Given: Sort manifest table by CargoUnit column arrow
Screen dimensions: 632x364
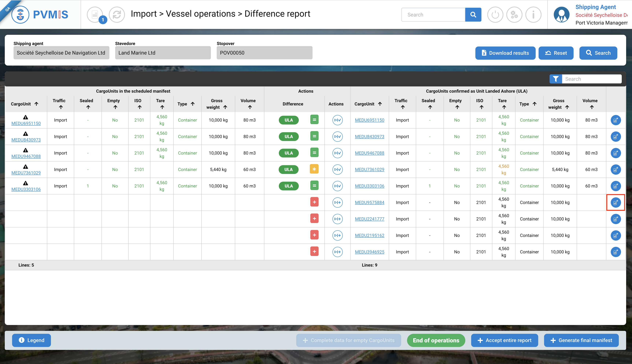Looking at the screenshot, I should [36, 104].
